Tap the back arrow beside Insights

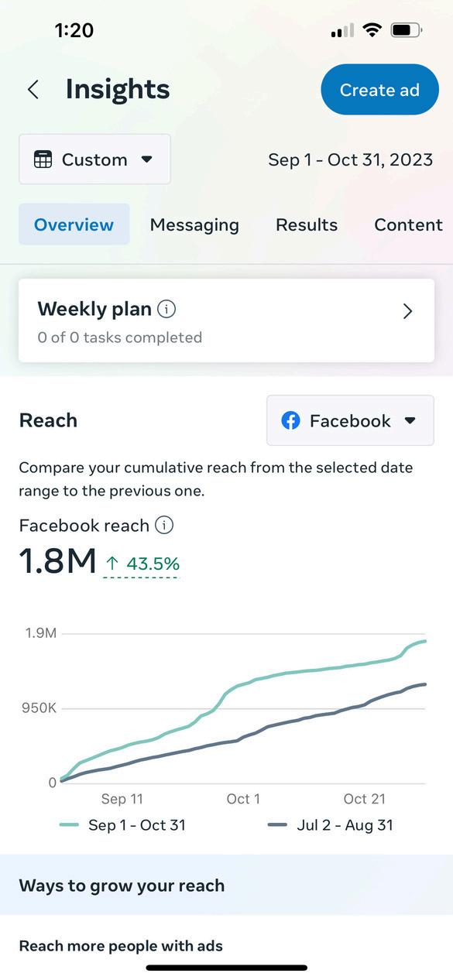click(33, 89)
